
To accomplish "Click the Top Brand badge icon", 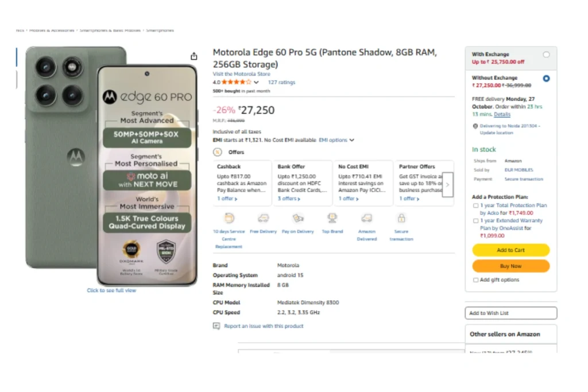I will point(332,218).
